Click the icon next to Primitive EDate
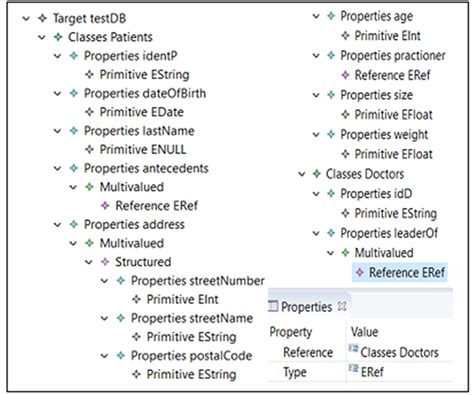 point(89,112)
